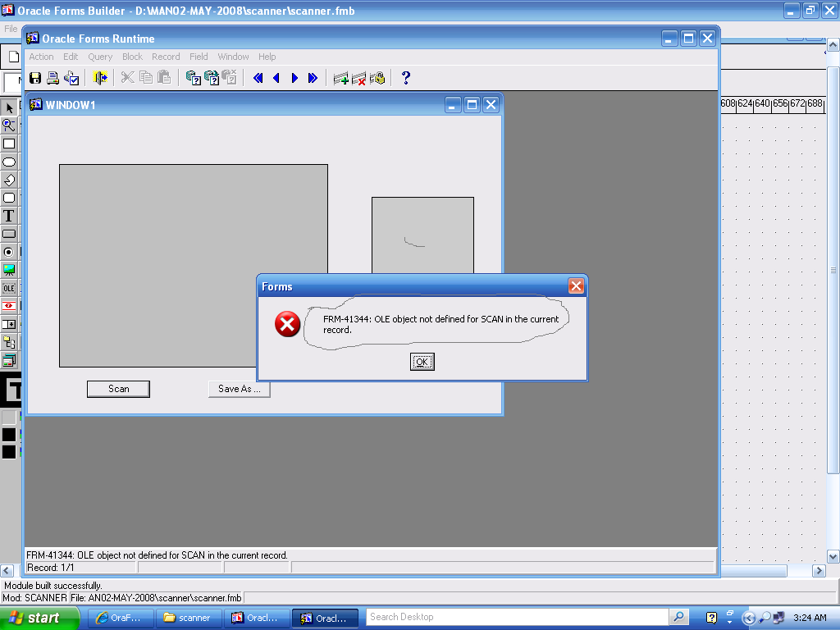The image size is (840, 630).
Task: Open Print Setup icon in Runtime toolbar
Action: coord(71,78)
